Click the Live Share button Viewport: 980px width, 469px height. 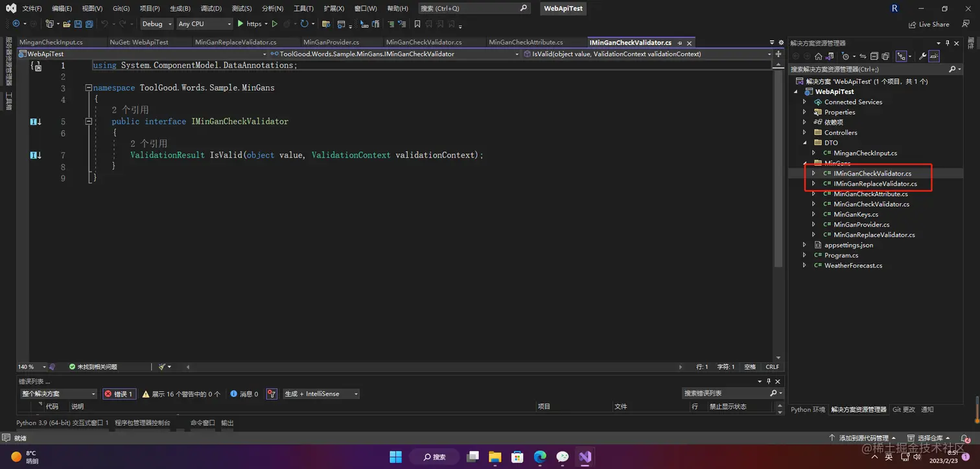pos(929,24)
